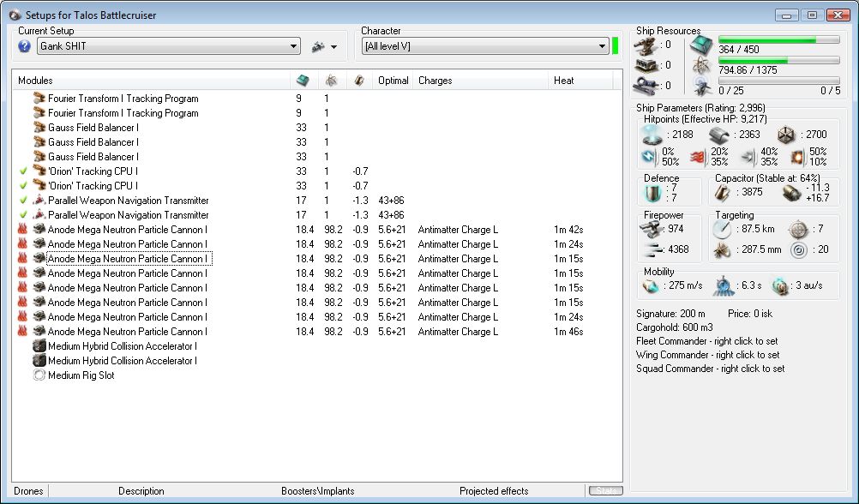
Task: Click the first Medium Hybrid Collision Accelerator icon
Action: point(39,346)
